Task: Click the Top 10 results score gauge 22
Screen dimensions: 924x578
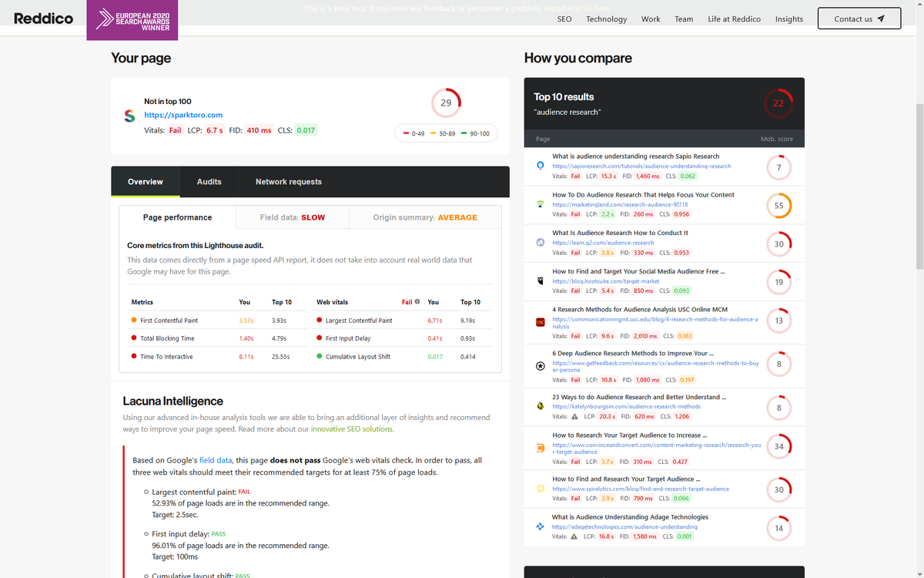Action: pos(778,103)
